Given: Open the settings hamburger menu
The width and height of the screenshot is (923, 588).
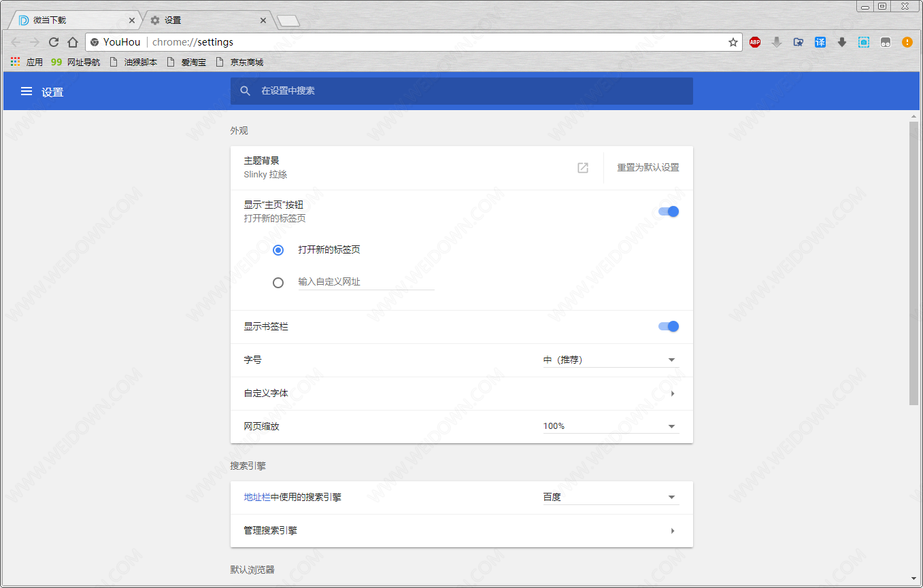Looking at the screenshot, I should pyautogui.click(x=27, y=91).
